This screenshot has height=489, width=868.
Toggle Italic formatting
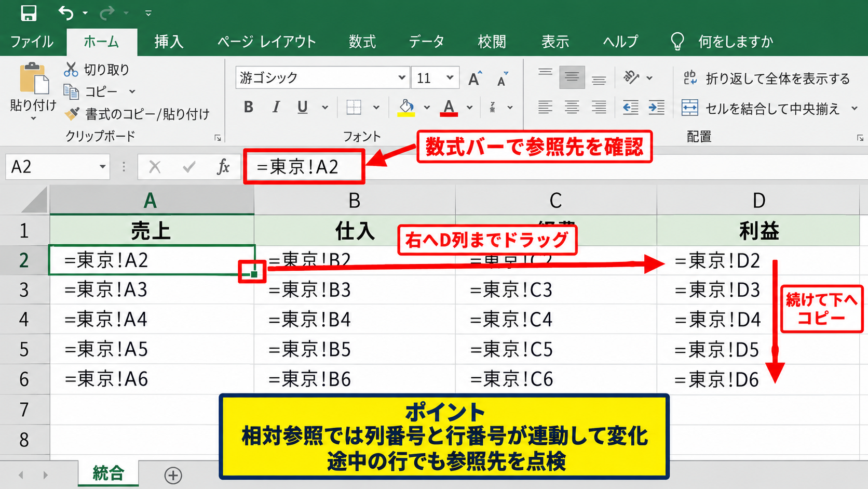276,107
